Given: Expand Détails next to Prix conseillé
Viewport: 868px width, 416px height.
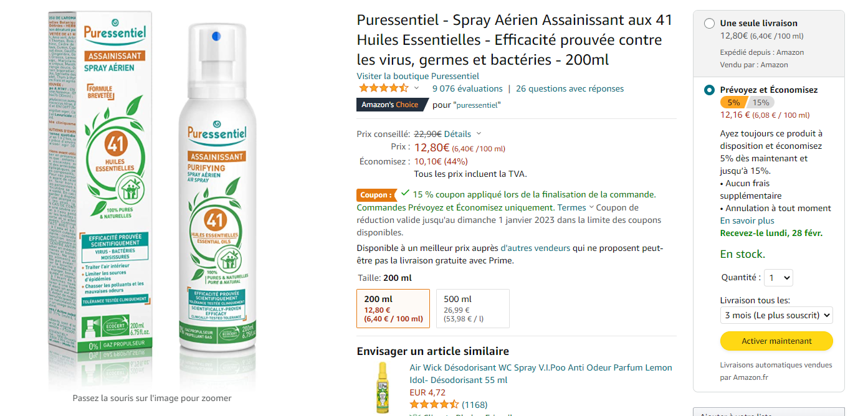Looking at the screenshot, I should [x=462, y=134].
